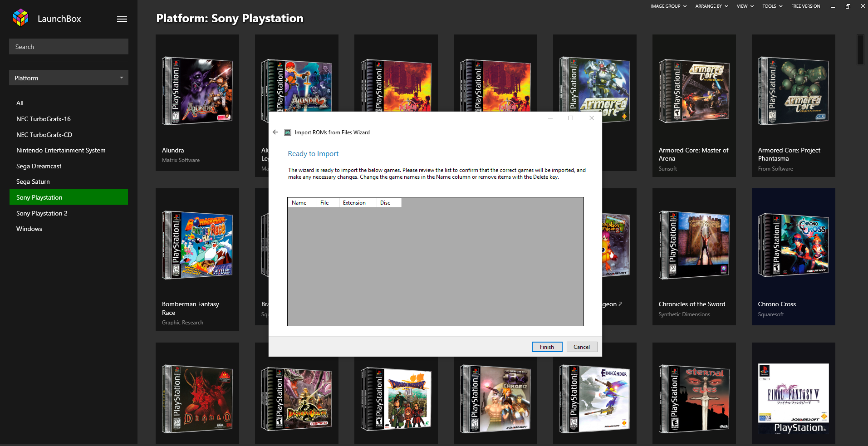The image size is (868, 446).
Task: Select Armored Core: Project Phantasma cover
Action: point(794,91)
